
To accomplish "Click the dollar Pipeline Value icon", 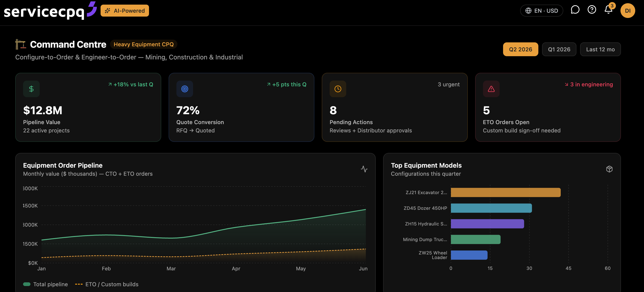I will click(31, 89).
